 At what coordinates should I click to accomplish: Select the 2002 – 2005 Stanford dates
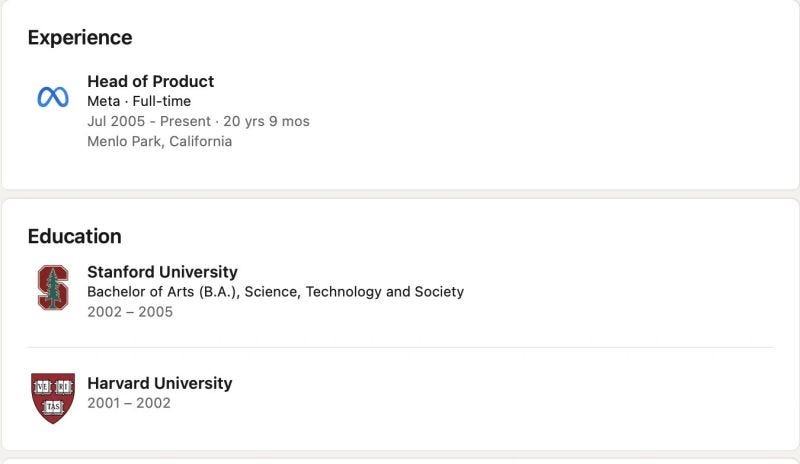click(x=130, y=312)
